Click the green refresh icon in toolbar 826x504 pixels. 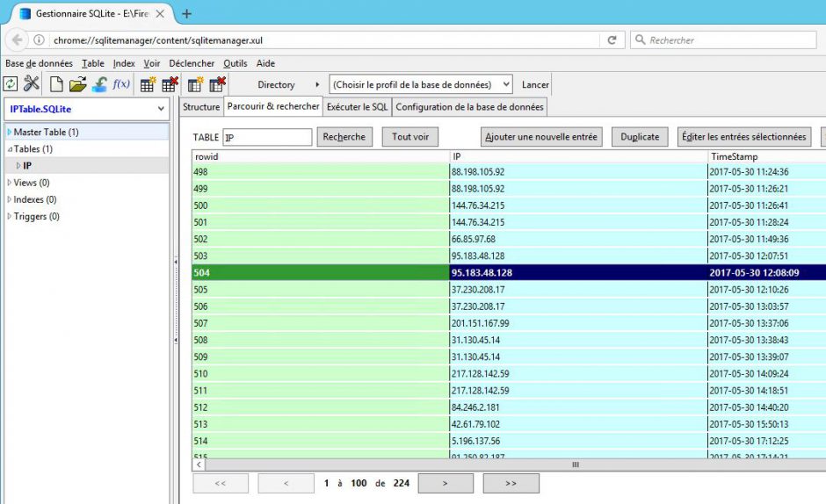(11, 84)
